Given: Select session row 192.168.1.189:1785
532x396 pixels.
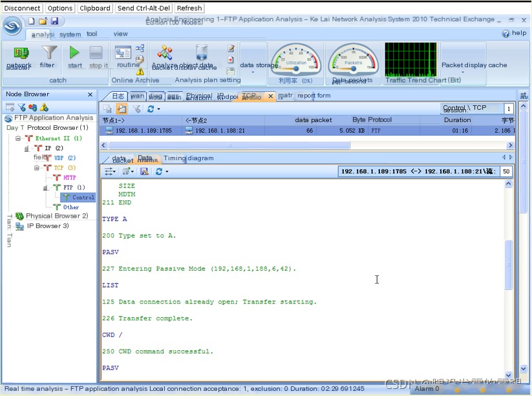Looking at the screenshot, I should point(307,130).
